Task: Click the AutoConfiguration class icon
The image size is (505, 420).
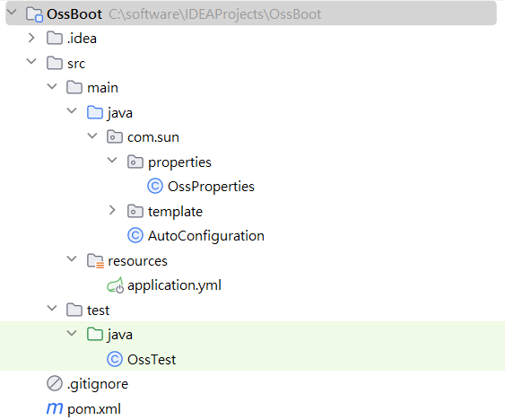Action: coord(135,236)
